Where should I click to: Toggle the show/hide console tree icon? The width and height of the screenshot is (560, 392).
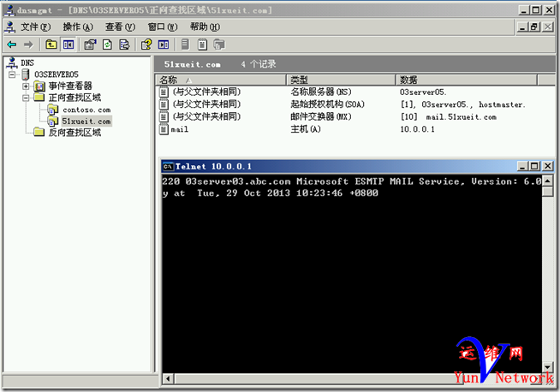tap(69, 45)
